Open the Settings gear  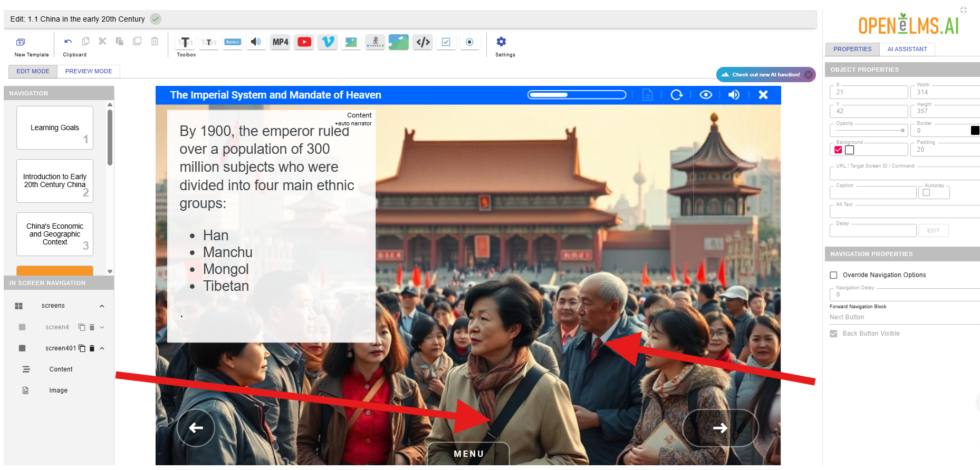point(501,42)
